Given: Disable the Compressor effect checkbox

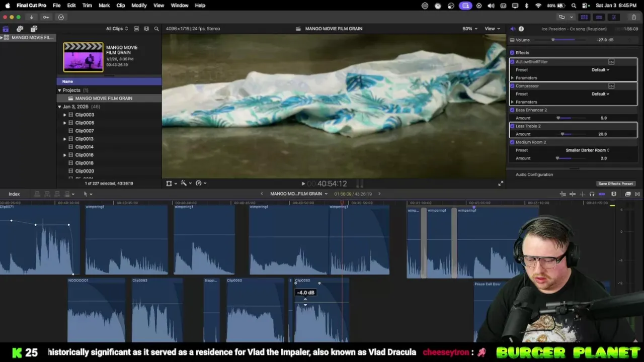Looking at the screenshot, I should point(512,86).
